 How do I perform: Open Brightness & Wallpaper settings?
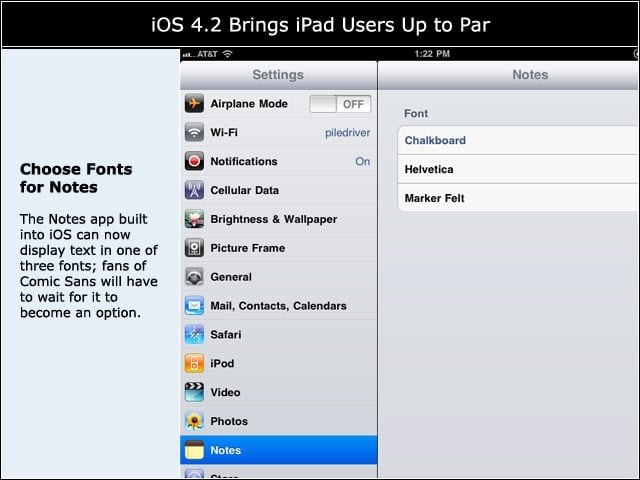(x=278, y=219)
